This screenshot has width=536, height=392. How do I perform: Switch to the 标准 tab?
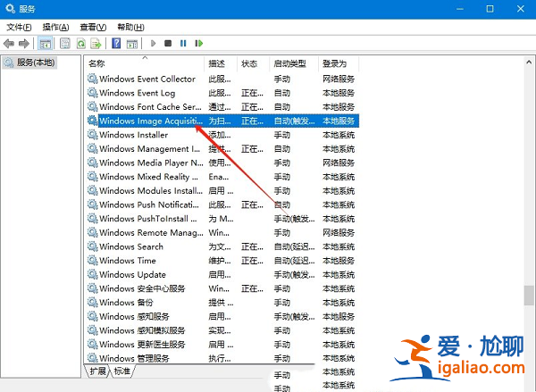click(x=122, y=371)
